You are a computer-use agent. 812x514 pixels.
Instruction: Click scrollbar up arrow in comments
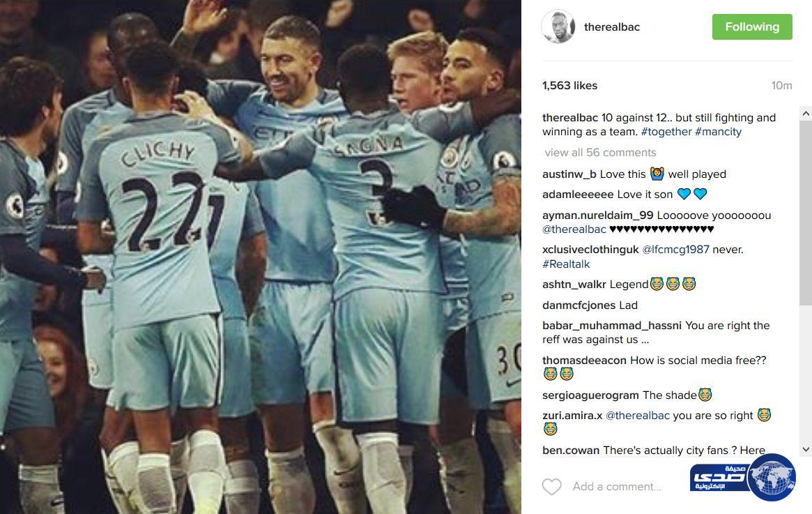tap(805, 114)
